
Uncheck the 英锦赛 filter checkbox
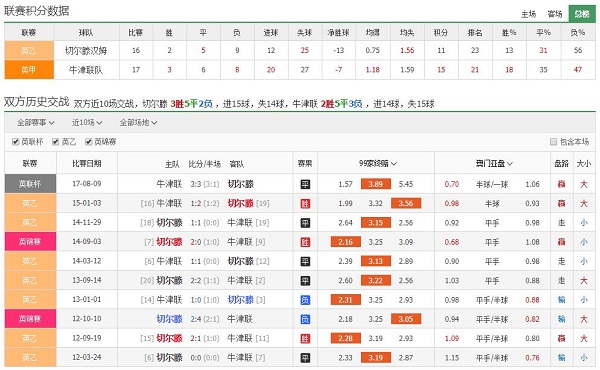89,142
